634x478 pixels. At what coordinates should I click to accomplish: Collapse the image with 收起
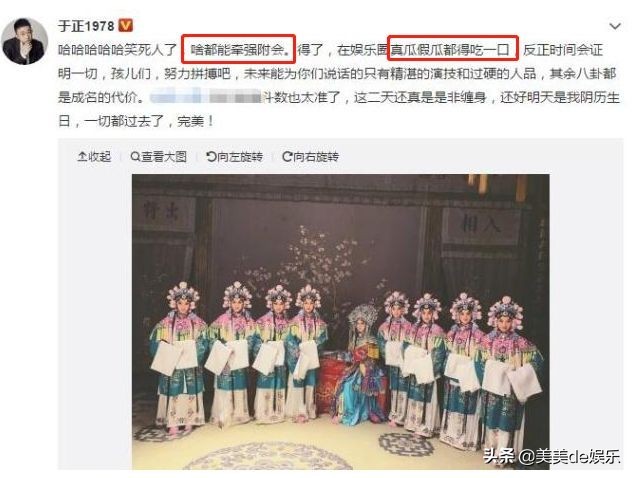coord(94,157)
